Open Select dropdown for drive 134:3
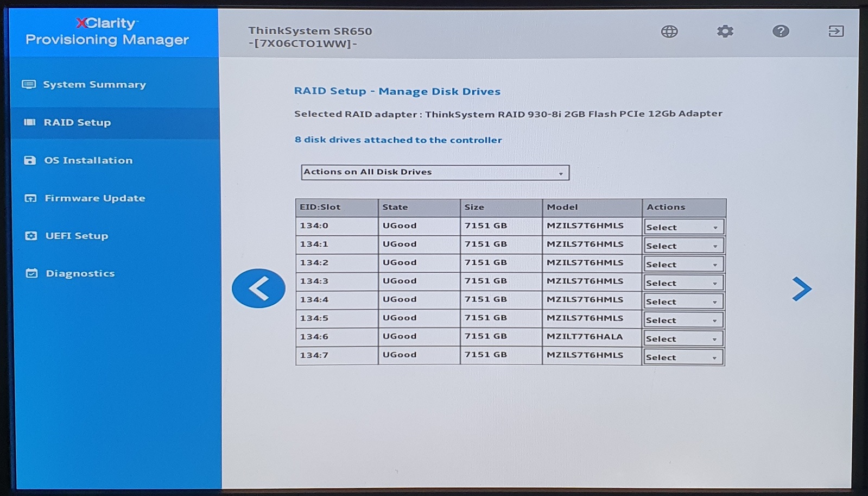Image resolution: width=868 pixels, height=496 pixels. pos(683,282)
